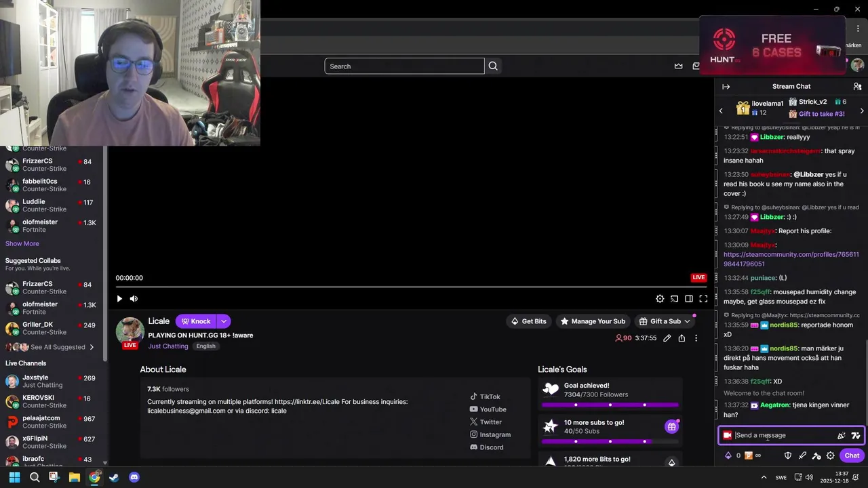Click the hammer mod actions icon
This screenshot has width=868, height=488.
(816, 455)
